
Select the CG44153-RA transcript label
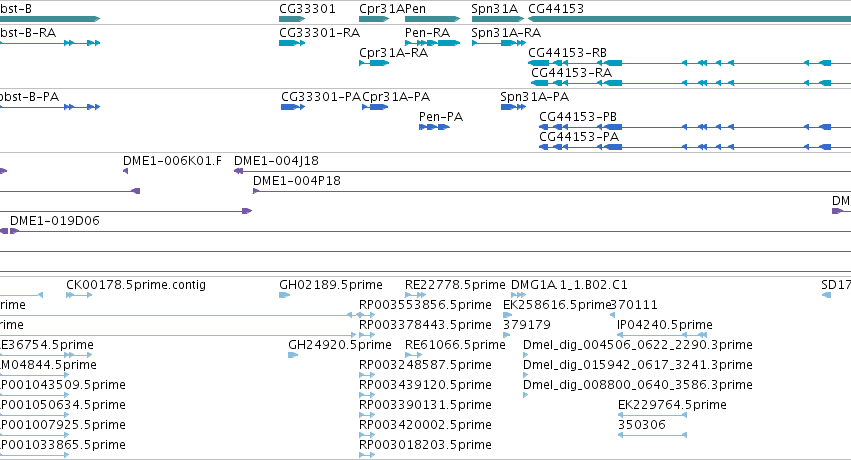[571, 73]
